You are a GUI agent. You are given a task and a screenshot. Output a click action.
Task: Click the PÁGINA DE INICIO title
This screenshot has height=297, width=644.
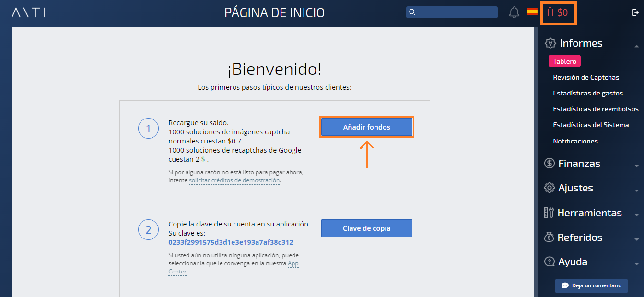(x=274, y=13)
